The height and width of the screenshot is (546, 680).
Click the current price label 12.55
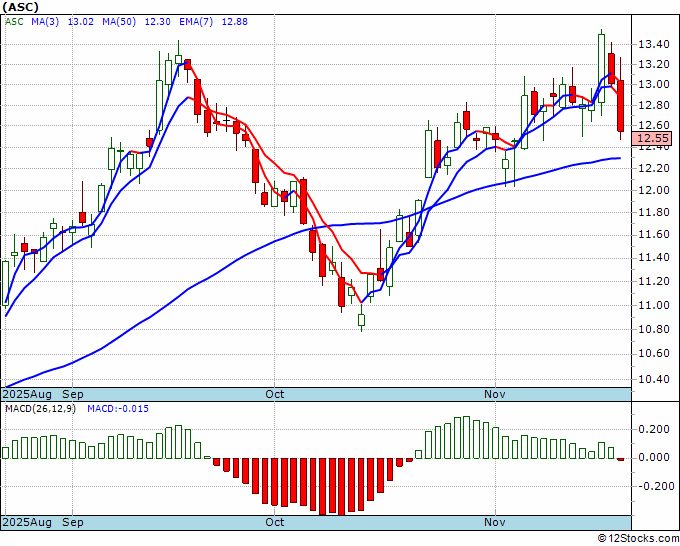(x=654, y=138)
